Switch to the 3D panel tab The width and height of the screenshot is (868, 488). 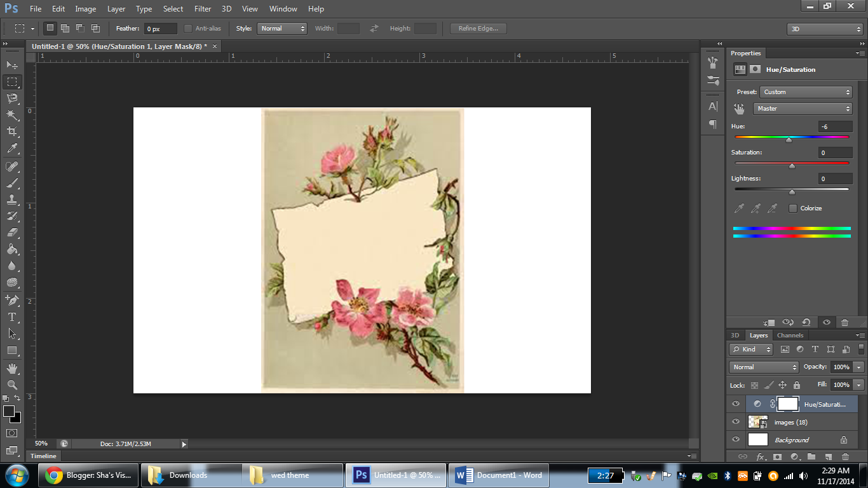pyautogui.click(x=735, y=335)
